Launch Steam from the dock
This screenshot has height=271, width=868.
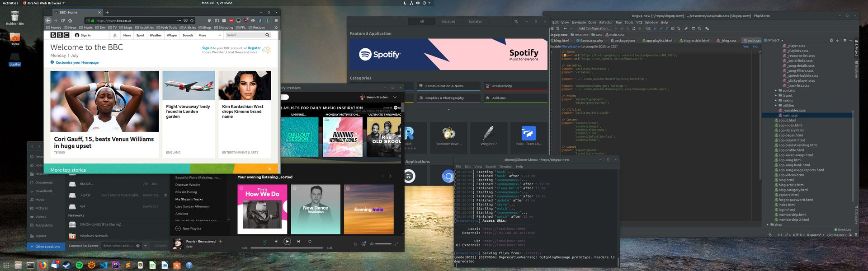(x=67, y=265)
